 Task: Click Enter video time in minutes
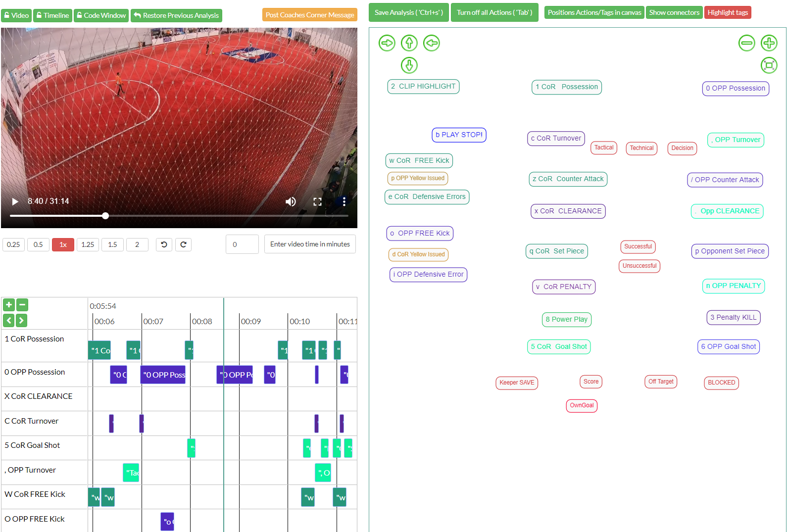(x=310, y=244)
